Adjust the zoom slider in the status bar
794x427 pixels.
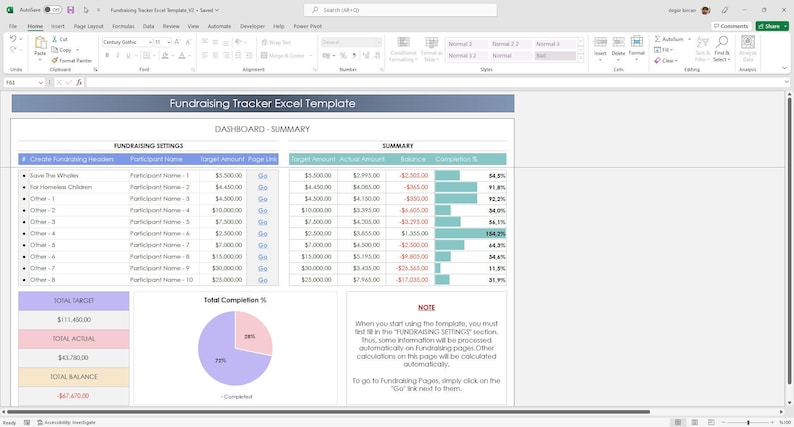[x=748, y=422]
